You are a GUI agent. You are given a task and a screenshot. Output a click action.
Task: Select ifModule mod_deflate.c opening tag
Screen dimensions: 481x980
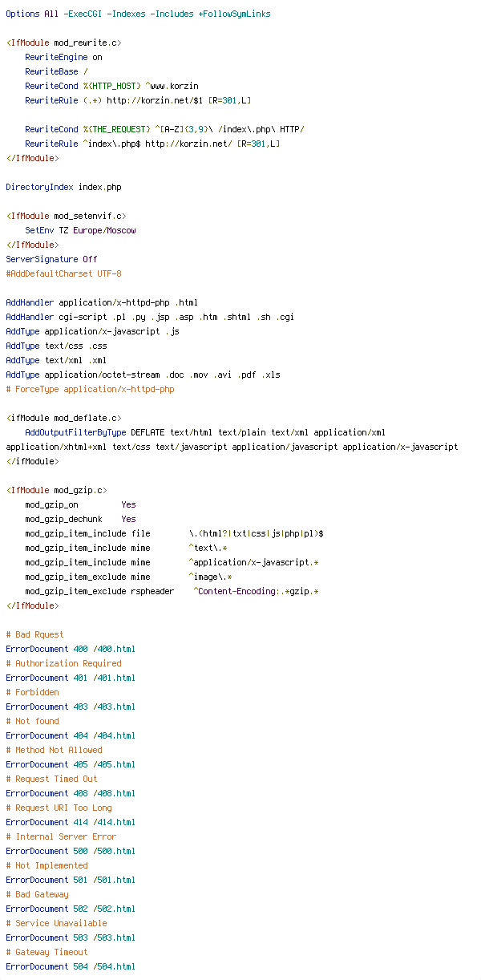tap(63, 418)
